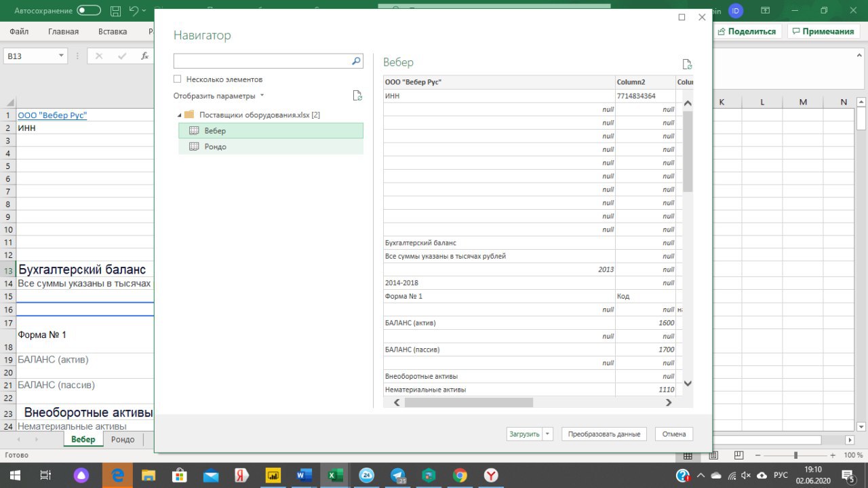The image size is (868, 488).
Task: Click the Отмена button
Action: pos(674,434)
